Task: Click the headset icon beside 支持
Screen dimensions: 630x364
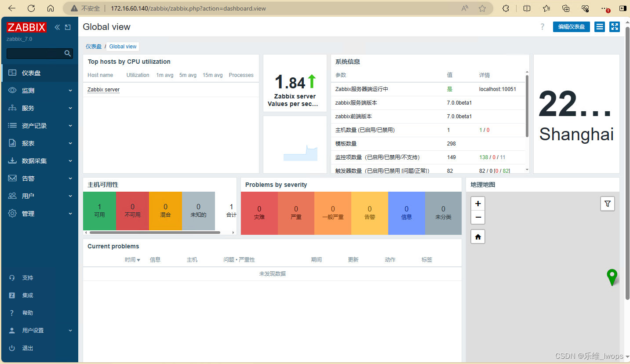Action: tap(12, 278)
